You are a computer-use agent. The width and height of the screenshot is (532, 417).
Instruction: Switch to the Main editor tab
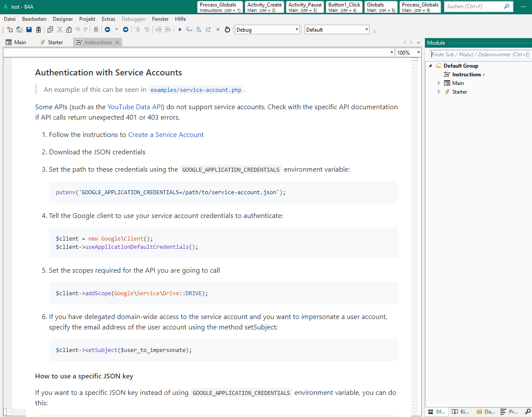[16, 42]
